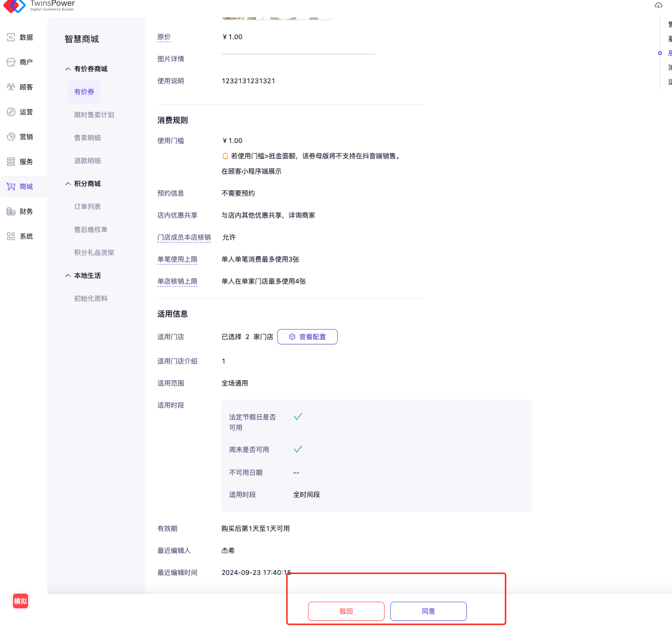Open 营销 using its icon

click(x=11, y=137)
